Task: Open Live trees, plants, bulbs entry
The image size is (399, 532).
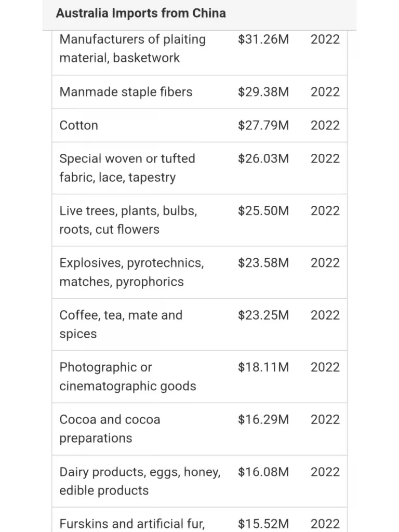Action: (199, 220)
